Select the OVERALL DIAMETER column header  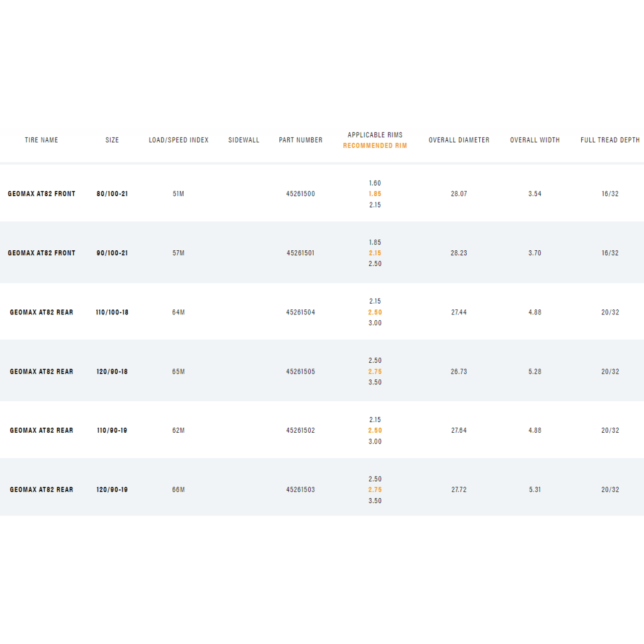pyautogui.click(x=459, y=140)
